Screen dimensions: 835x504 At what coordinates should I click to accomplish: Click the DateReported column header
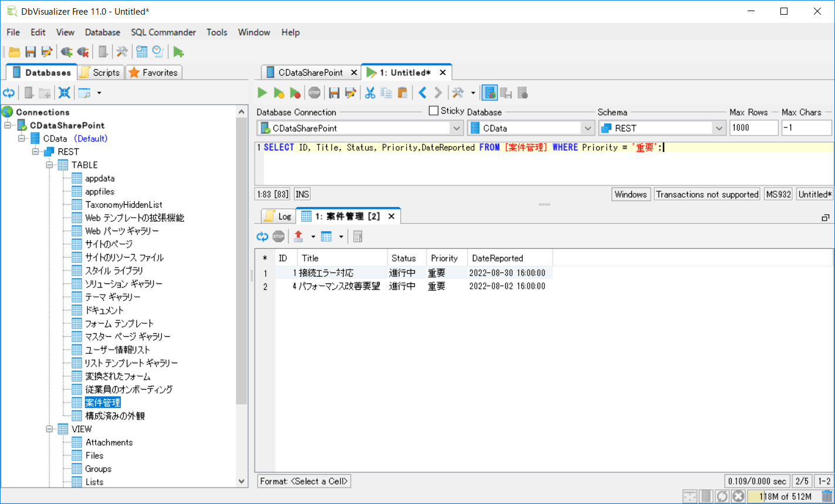pyautogui.click(x=497, y=258)
